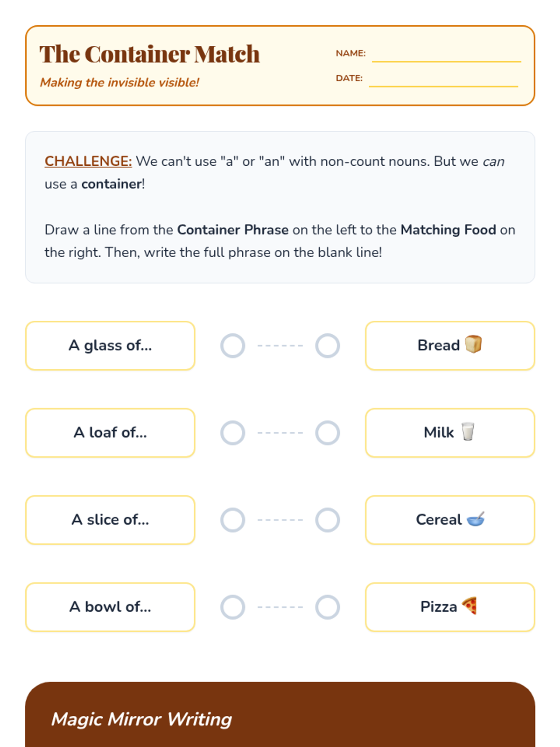Image resolution: width=560 pixels, height=747 pixels.
Task: Click the bread emoji icon
Action: (473, 345)
